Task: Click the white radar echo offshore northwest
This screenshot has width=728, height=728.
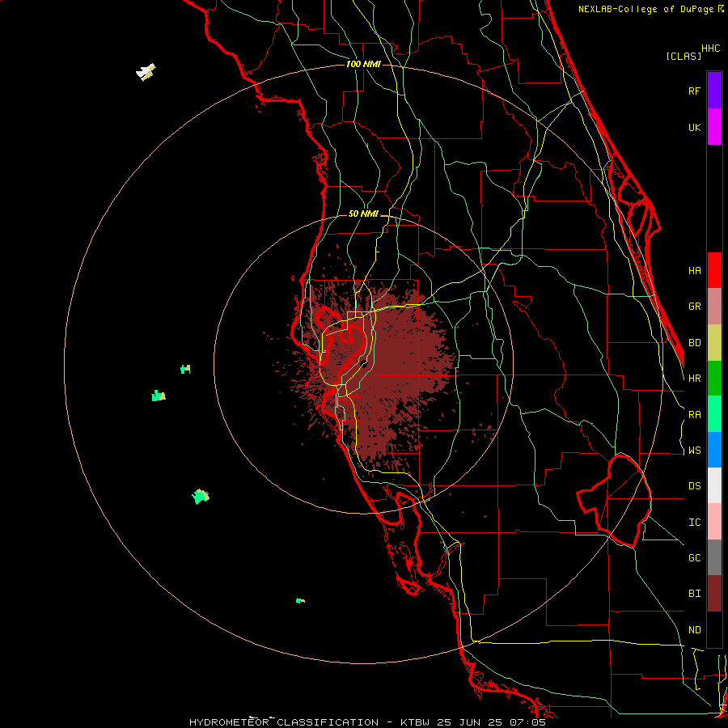Action: (145, 72)
